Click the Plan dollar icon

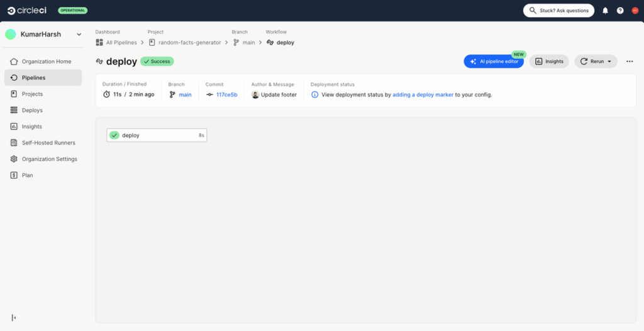14,175
